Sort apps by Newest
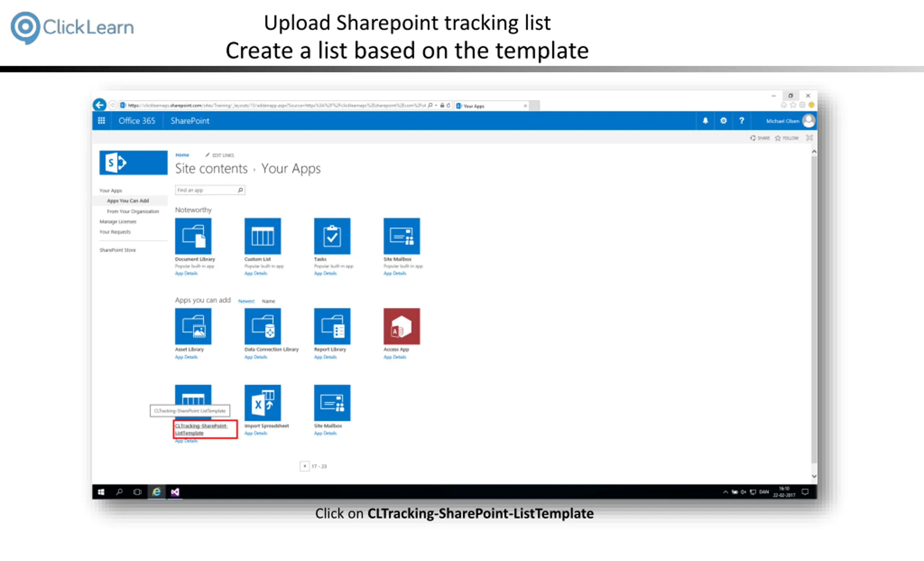924x561 pixels. (x=247, y=301)
